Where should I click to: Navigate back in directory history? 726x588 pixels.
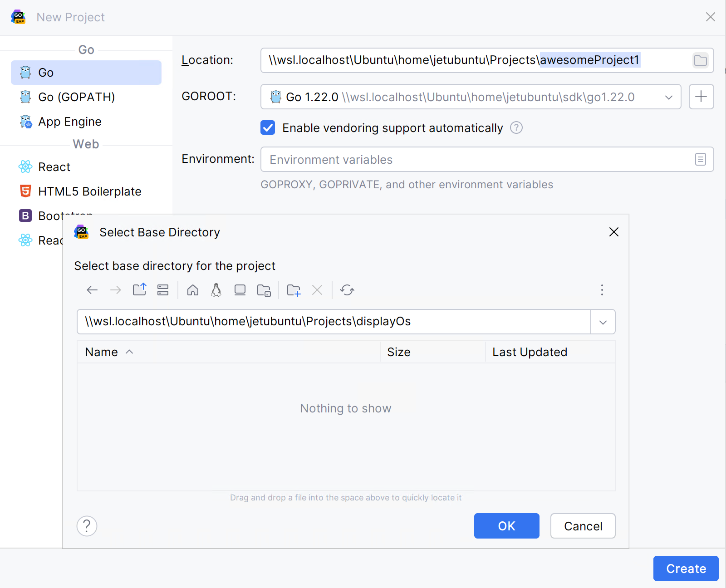click(x=92, y=290)
